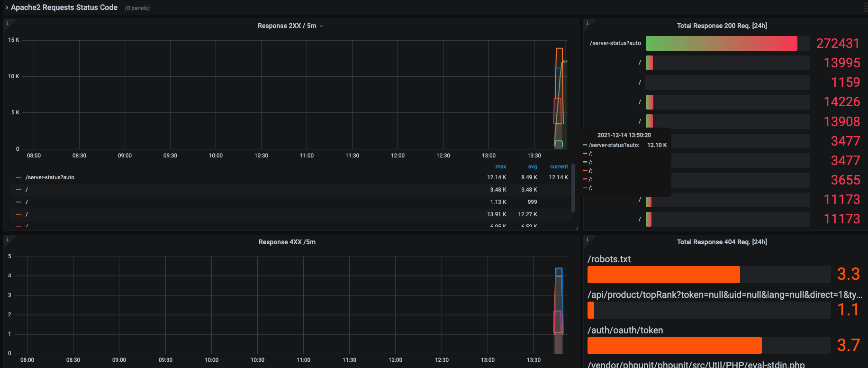Viewport: 868px width, 368px height.
Task: Open Total Response 404 Req. [24h] title menu
Action: 722,242
